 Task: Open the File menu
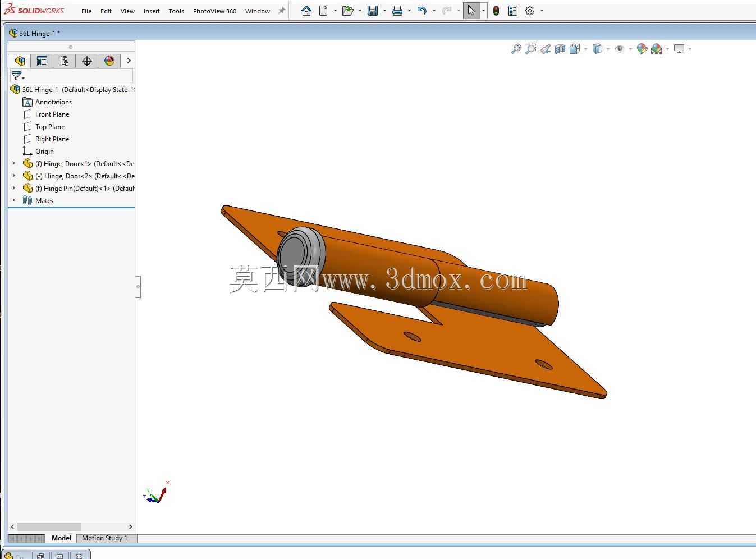click(86, 11)
